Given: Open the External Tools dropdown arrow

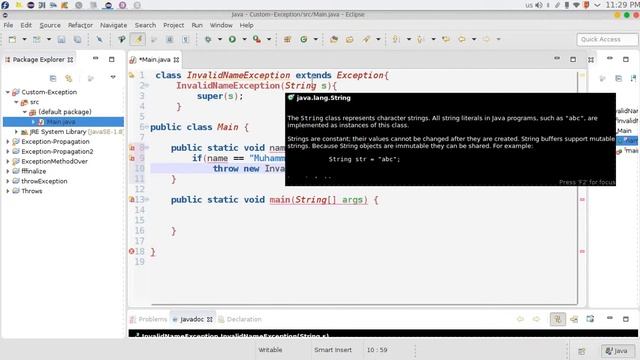Looking at the screenshot, I should tap(269, 39).
